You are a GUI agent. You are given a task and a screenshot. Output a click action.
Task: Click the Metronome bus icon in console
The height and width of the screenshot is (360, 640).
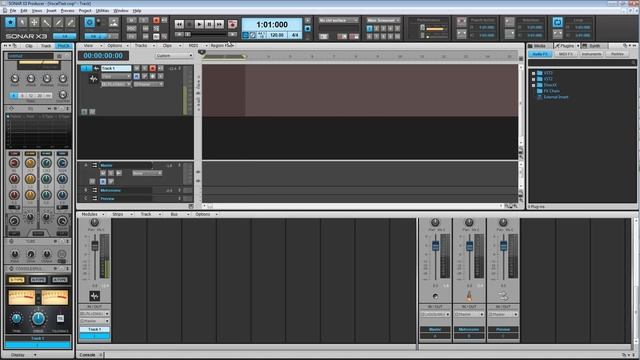click(x=469, y=296)
